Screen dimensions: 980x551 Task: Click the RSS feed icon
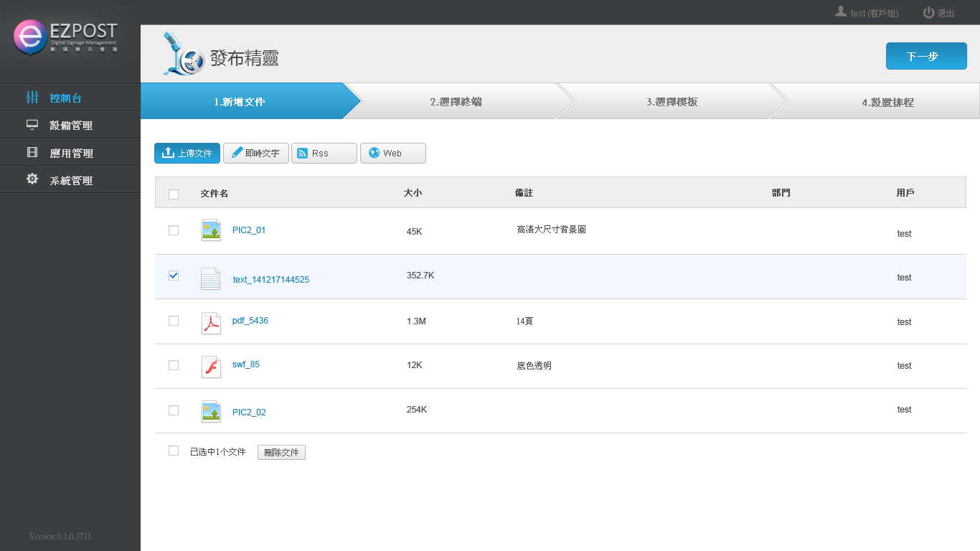point(303,154)
